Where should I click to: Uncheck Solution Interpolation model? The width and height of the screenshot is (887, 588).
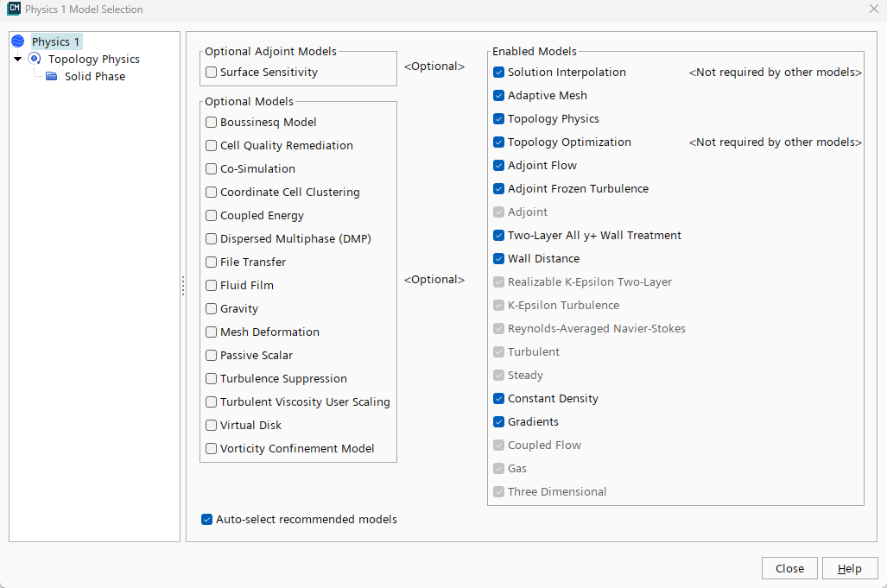click(498, 73)
